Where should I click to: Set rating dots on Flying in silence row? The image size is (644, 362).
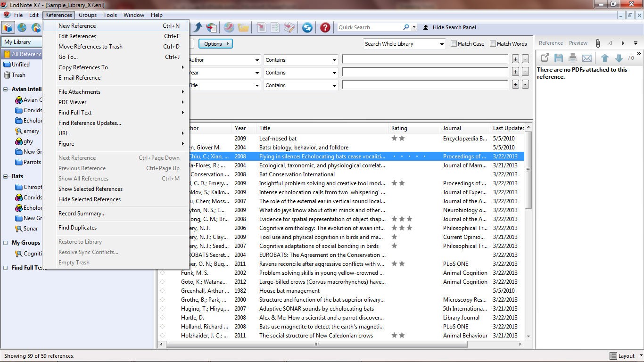(x=409, y=156)
